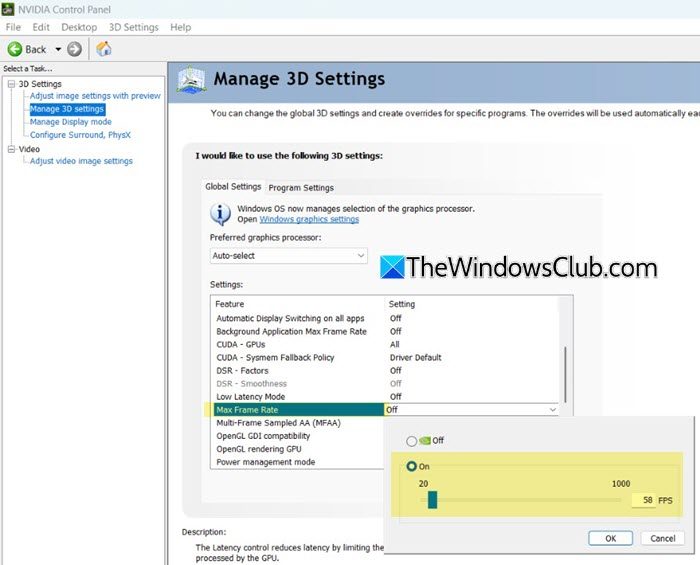The image size is (700, 565).
Task: Click the Setting column header
Action: [x=402, y=304]
